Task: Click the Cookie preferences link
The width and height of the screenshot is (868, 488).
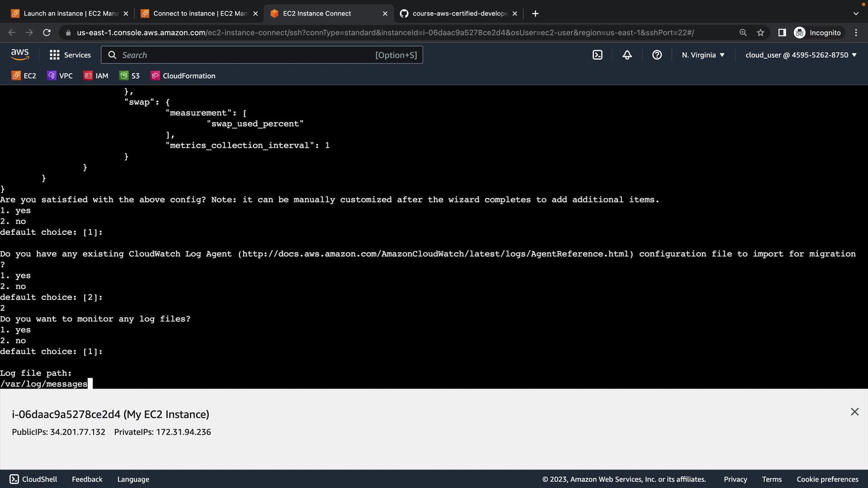Action: pyautogui.click(x=827, y=479)
